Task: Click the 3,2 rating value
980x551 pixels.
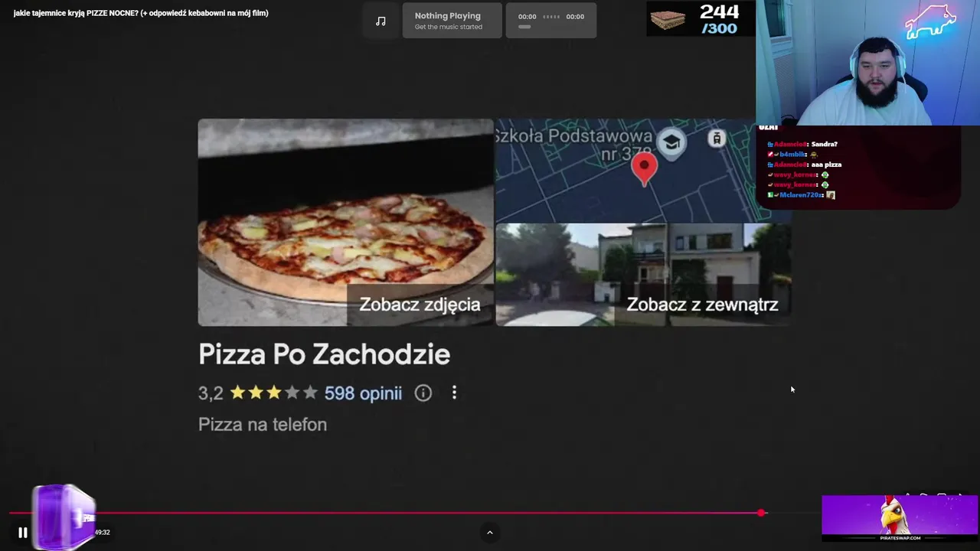Action: (x=211, y=393)
